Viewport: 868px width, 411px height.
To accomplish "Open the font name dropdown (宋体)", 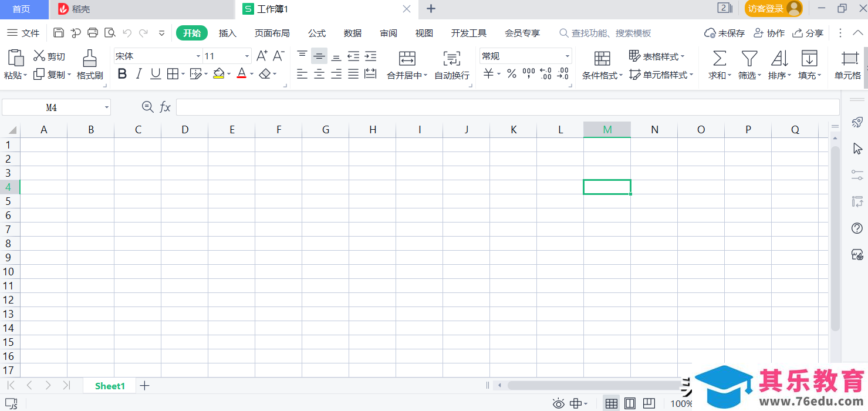I will pos(198,56).
